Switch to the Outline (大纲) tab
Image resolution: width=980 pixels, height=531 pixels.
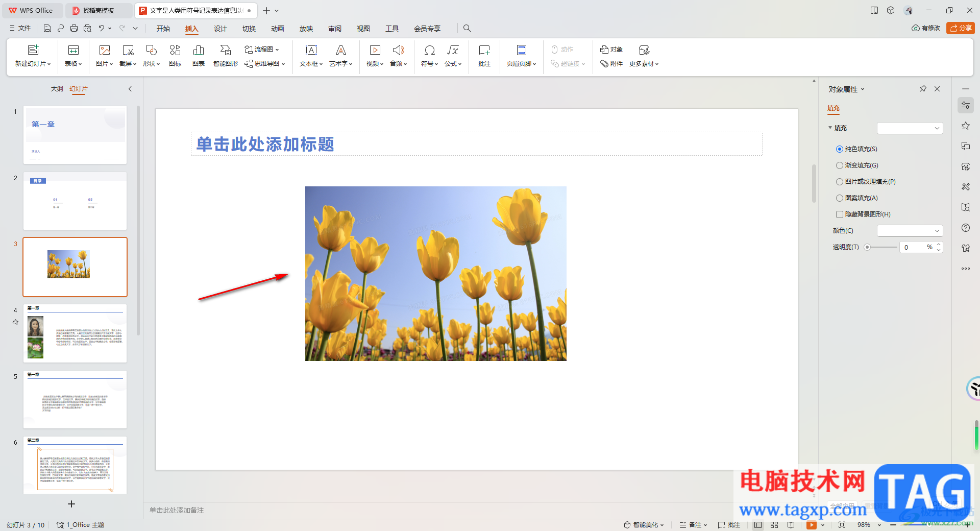click(57, 89)
